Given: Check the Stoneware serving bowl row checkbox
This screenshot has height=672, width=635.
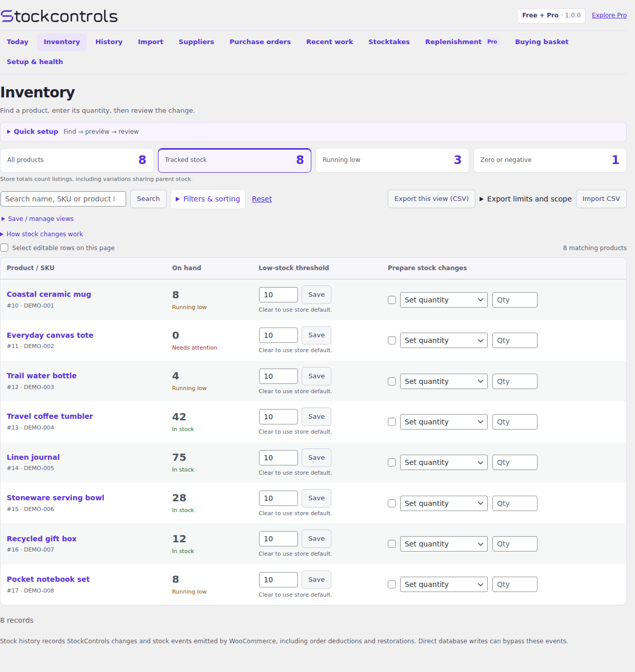Looking at the screenshot, I should click(x=392, y=503).
